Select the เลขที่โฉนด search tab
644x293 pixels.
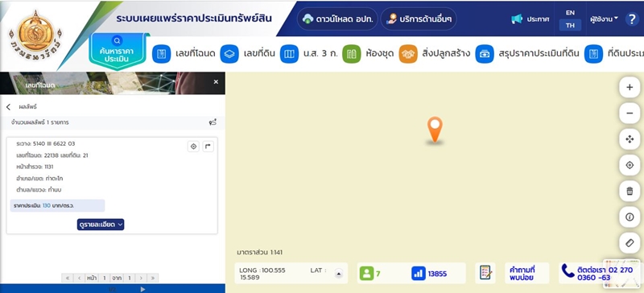(184, 54)
